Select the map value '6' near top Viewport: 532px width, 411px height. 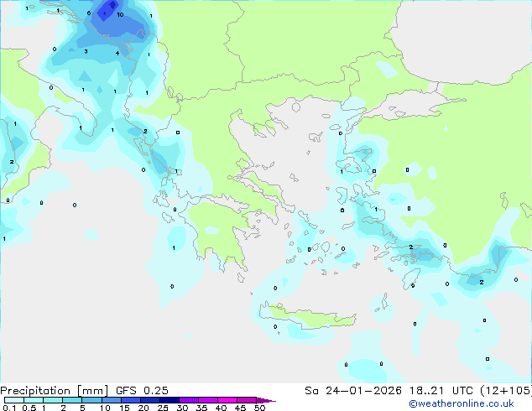(x=89, y=13)
